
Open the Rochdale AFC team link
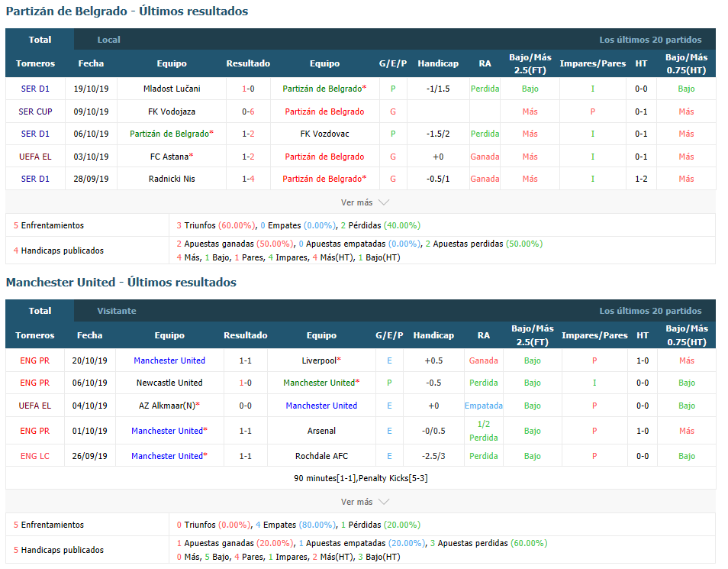[321, 456]
